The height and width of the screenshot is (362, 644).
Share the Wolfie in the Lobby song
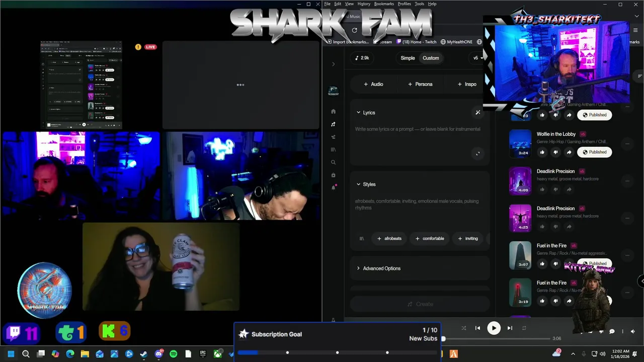click(x=569, y=152)
